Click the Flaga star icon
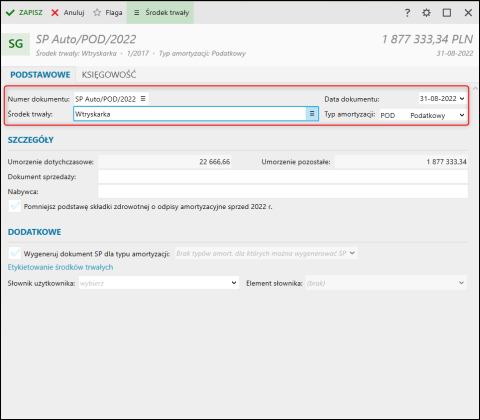The width and height of the screenshot is (480, 420). coord(97,13)
